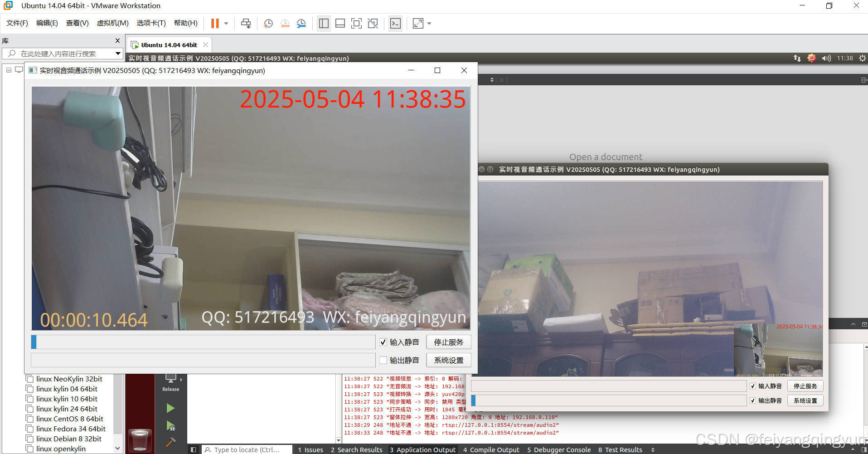Revert to the previous snapshot
The image size is (868, 454).
point(285,23)
